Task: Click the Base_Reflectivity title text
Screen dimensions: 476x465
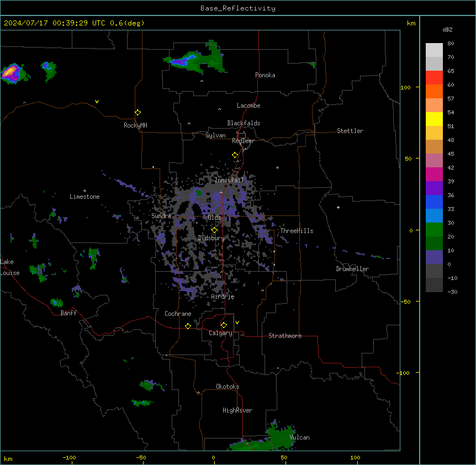Action: tap(238, 8)
